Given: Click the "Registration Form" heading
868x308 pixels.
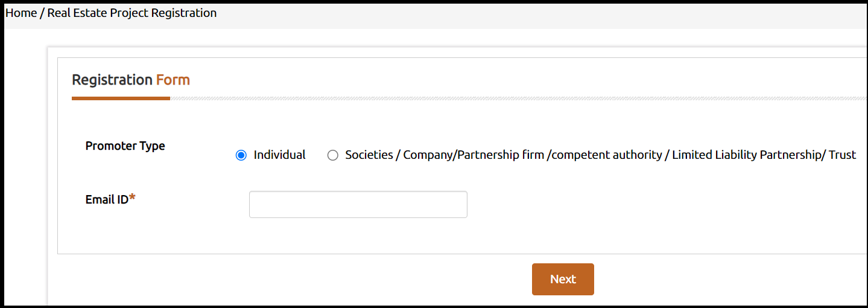Looking at the screenshot, I should (x=130, y=80).
